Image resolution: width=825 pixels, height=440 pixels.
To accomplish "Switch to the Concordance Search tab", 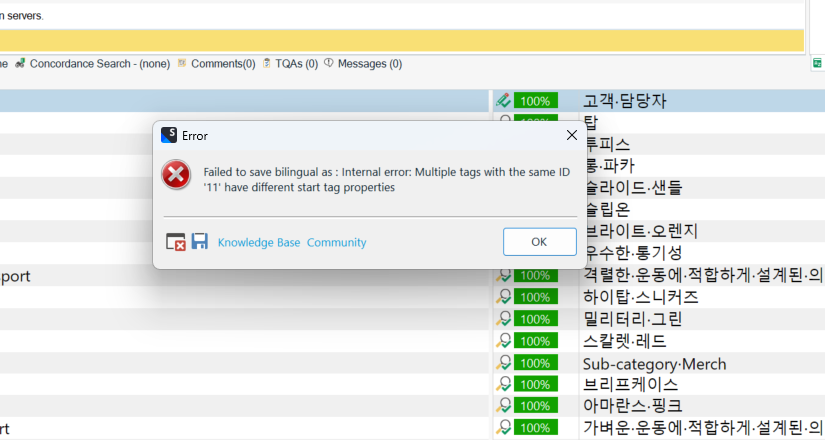I will point(99,64).
